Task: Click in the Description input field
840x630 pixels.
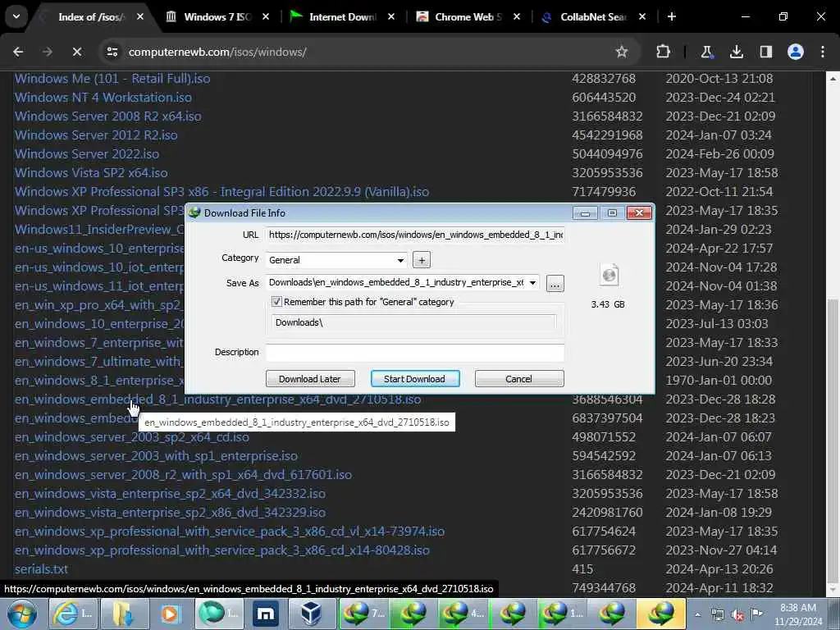Action: (x=415, y=353)
